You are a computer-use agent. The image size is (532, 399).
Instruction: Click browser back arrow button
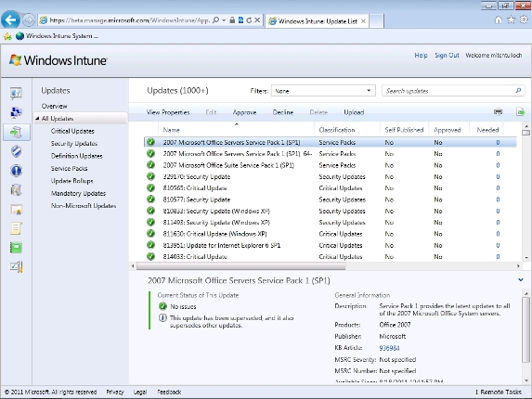coord(10,19)
